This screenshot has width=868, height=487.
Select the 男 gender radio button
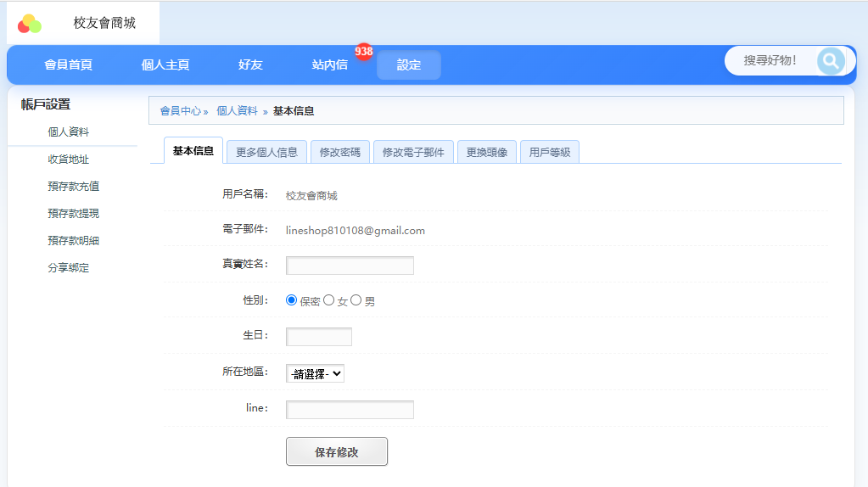click(x=356, y=300)
